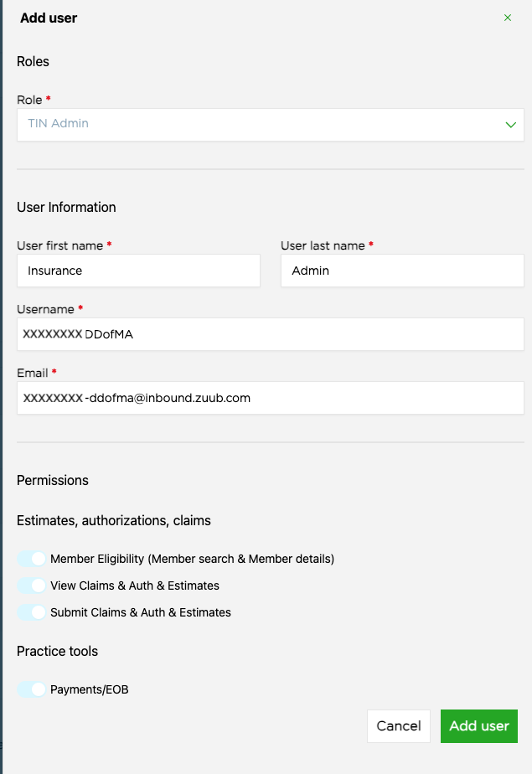Click the 'Role' field label
532x774 pixels.
(29, 100)
